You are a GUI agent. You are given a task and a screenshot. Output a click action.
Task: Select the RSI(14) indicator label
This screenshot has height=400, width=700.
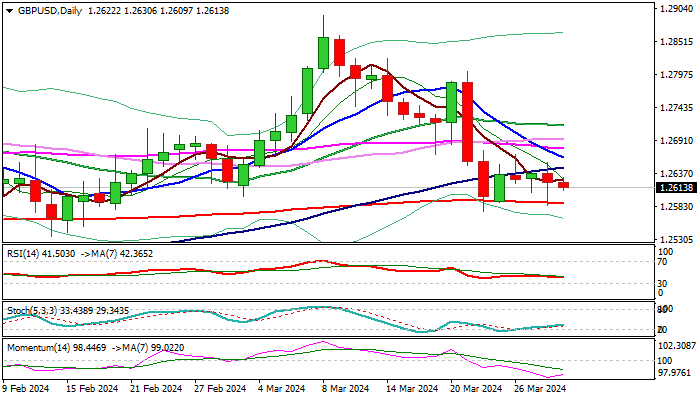tap(22, 254)
